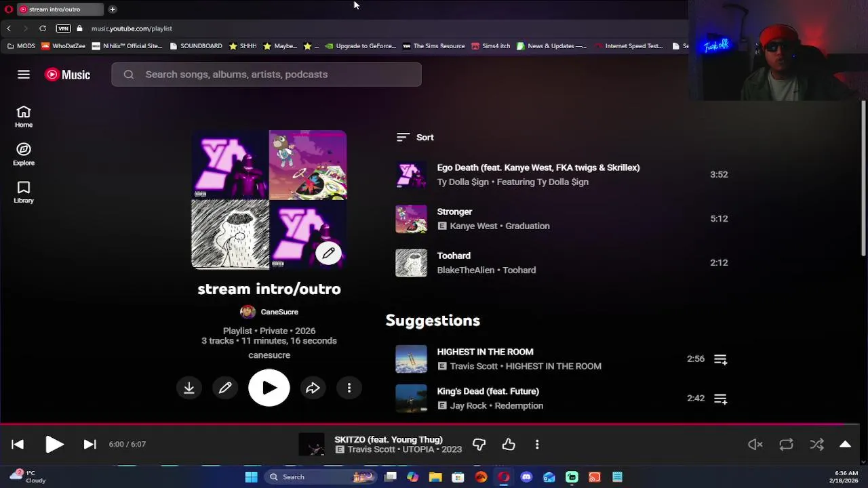This screenshot has width=868, height=488.
Task: Click the SKITZO now-playing thumbnail
Action: pyautogui.click(x=312, y=445)
